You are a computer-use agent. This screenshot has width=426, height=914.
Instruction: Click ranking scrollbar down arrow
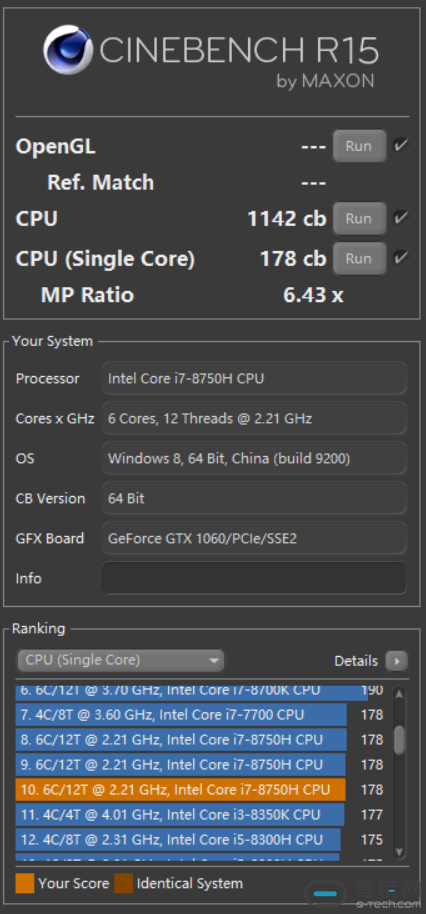(x=399, y=852)
